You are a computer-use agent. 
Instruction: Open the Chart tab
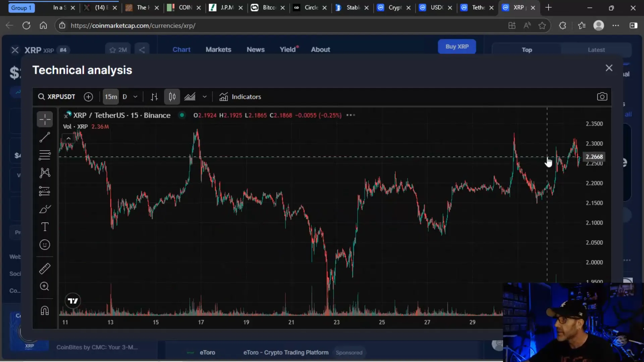(181, 50)
